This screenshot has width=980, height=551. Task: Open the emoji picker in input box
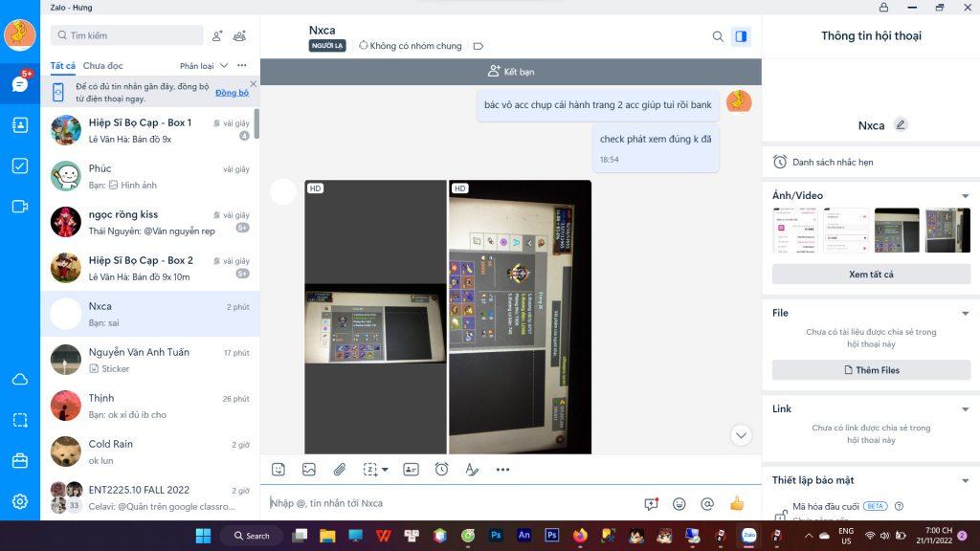tap(679, 503)
